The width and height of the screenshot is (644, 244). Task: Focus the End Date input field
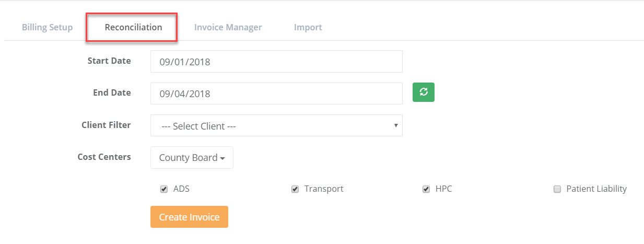pyautogui.click(x=276, y=94)
